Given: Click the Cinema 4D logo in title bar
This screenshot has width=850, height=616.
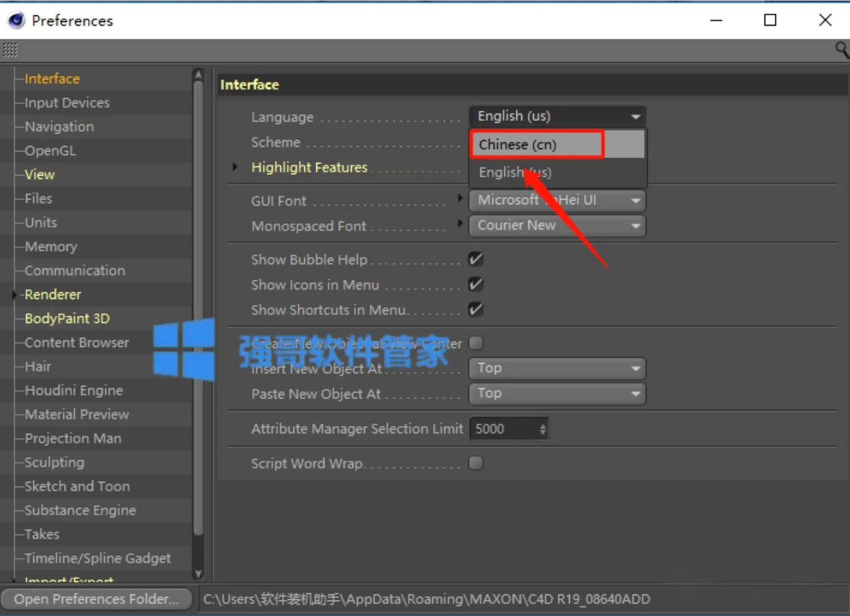Looking at the screenshot, I should (16, 20).
